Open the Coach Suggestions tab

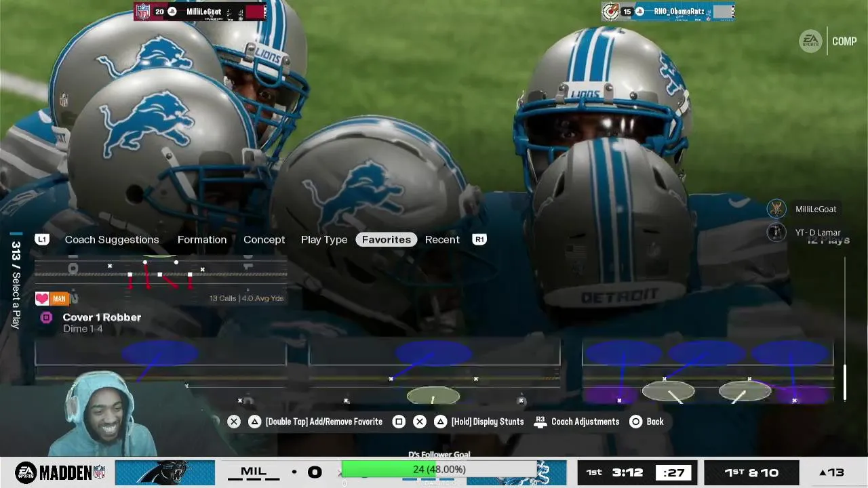pyautogui.click(x=112, y=239)
